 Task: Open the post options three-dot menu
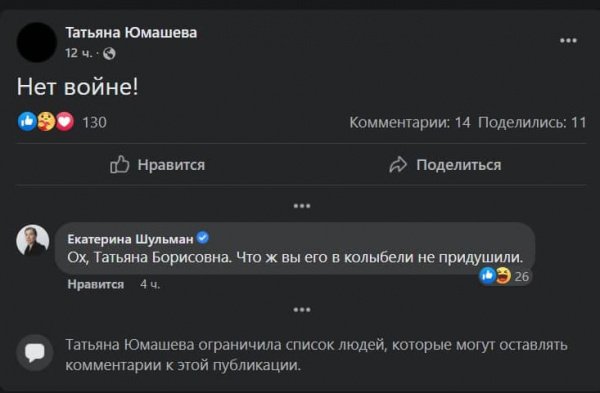pos(568,41)
